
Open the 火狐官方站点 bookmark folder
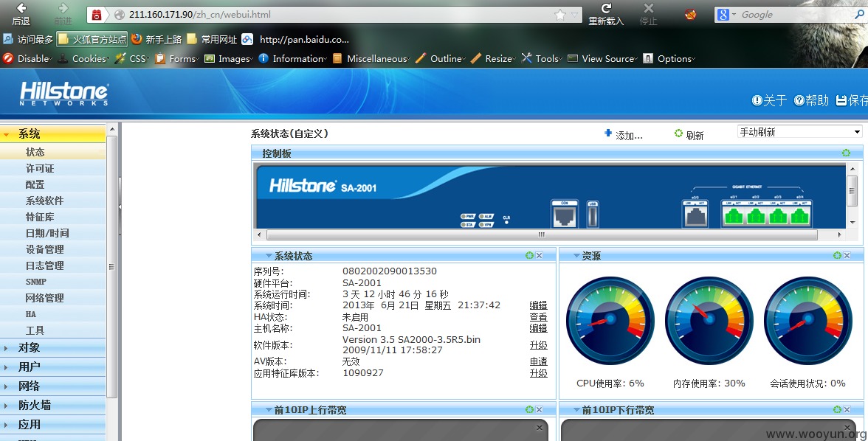tap(92, 39)
